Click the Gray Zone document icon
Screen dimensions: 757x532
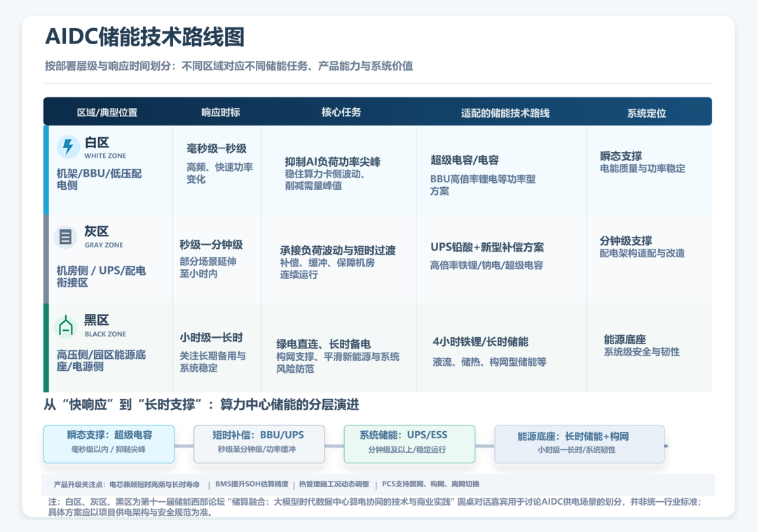65,237
